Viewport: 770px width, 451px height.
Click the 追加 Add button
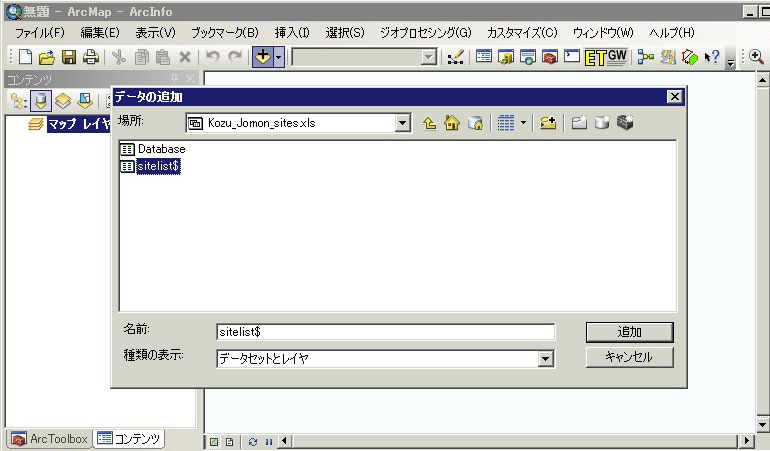pos(630,332)
